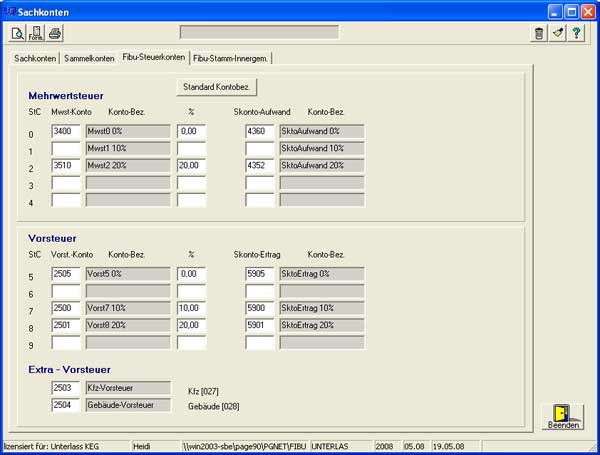Viewport: 600px width, 455px height.
Task: Click the Gebäude [028] label
Action: click(x=214, y=406)
